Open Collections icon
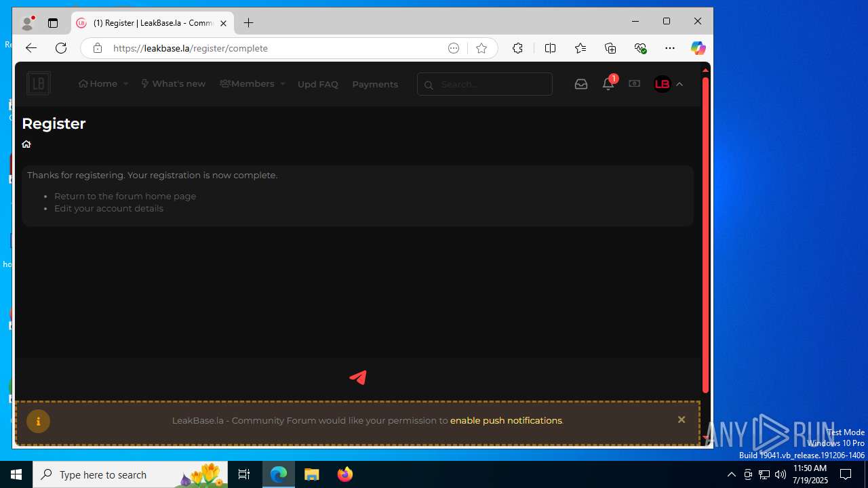Screen dimensions: 868x488 coord(610,48)
